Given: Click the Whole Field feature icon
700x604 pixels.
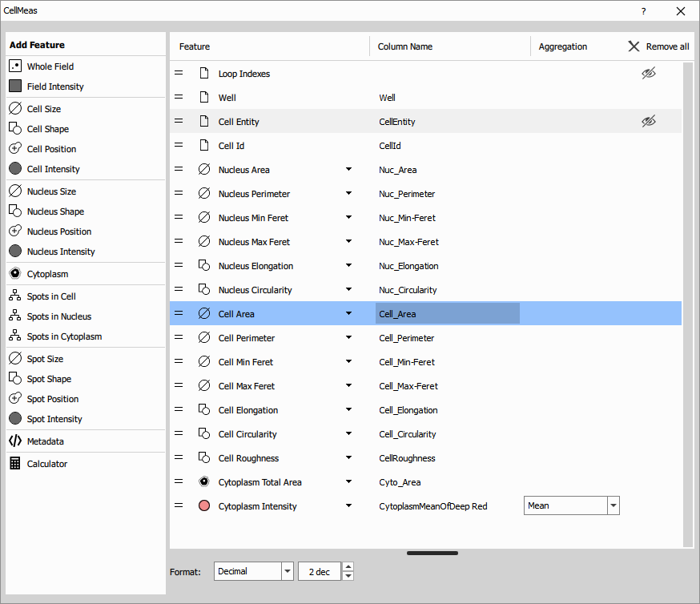Looking at the screenshot, I should 15,66.
